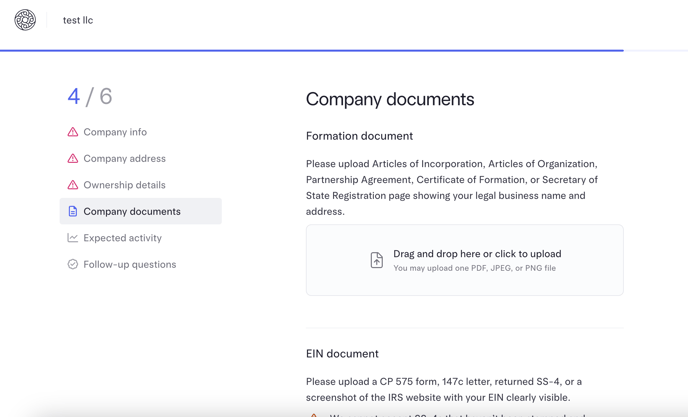Click the circular company logo icon

click(x=25, y=20)
